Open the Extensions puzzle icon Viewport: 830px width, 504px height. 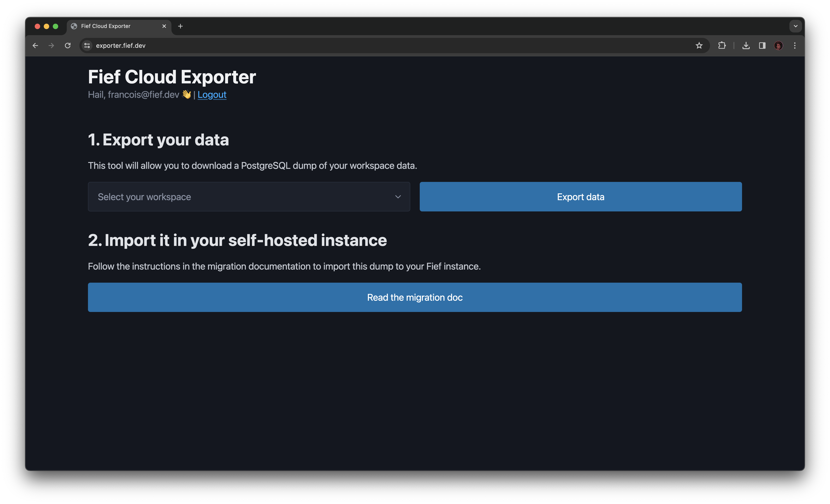pos(722,46)
